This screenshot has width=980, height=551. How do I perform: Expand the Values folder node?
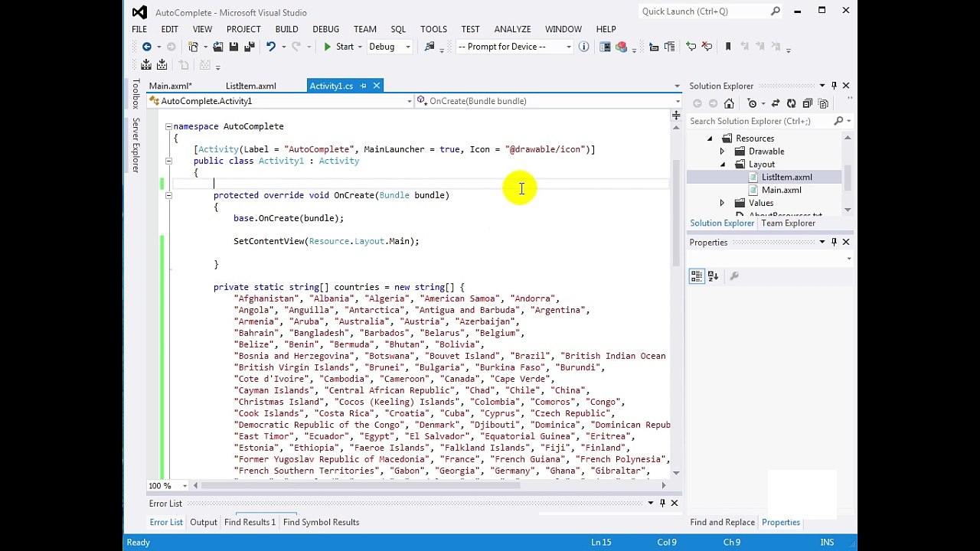click(x=722, y=203)
